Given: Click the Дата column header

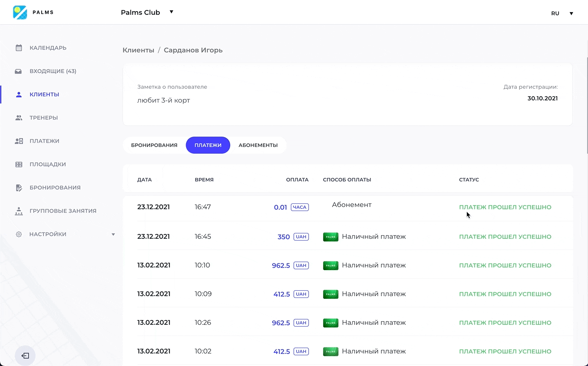Looking at the screenshot, I should point(144,180).
